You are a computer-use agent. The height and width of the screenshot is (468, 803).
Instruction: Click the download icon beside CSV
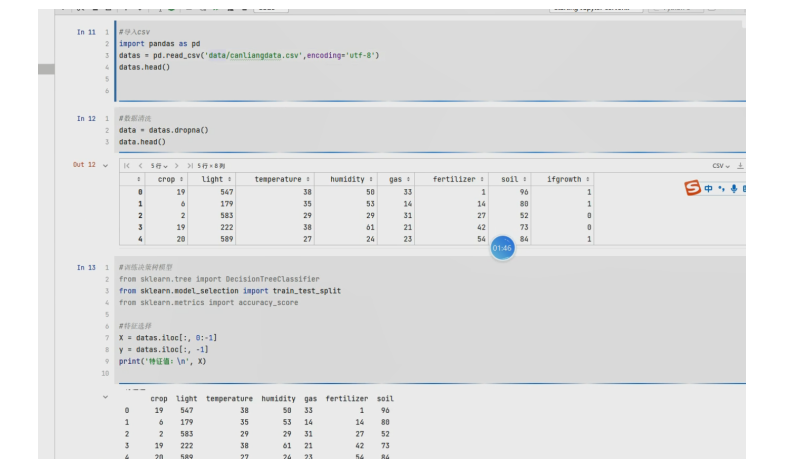(x=740, y=166)
